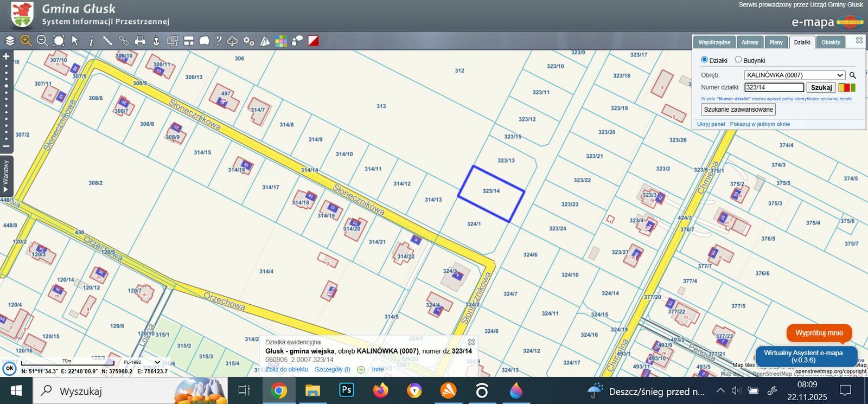Open the map layers icon in toolbar

tap(10, 41)
